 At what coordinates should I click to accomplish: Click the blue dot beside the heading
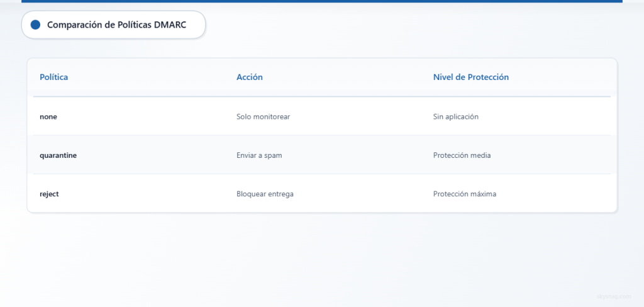click(x=35, y=25)
